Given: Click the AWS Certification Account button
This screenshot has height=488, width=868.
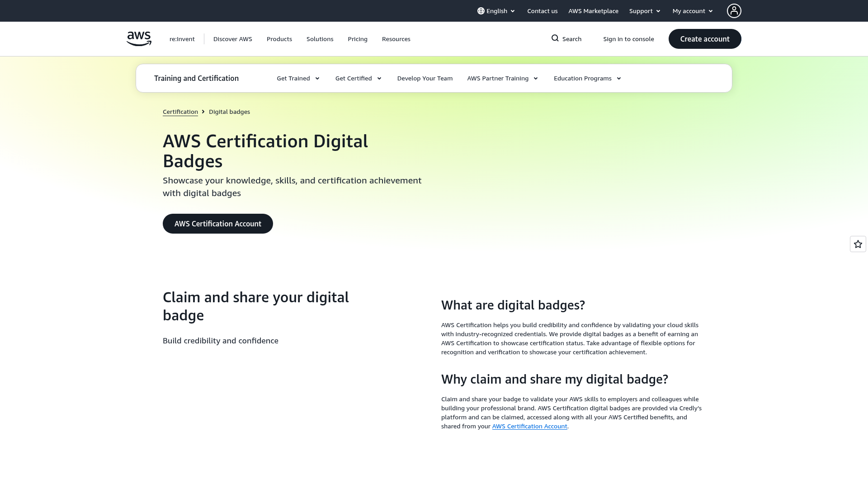Looking at the screenshot, I should (x=218, y=224).
